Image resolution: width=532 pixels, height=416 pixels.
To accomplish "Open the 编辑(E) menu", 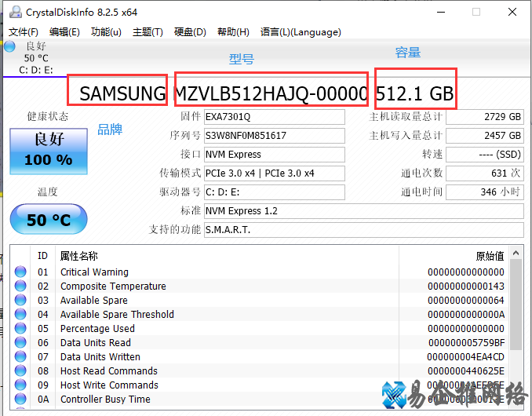I will [x=64, y=32].
